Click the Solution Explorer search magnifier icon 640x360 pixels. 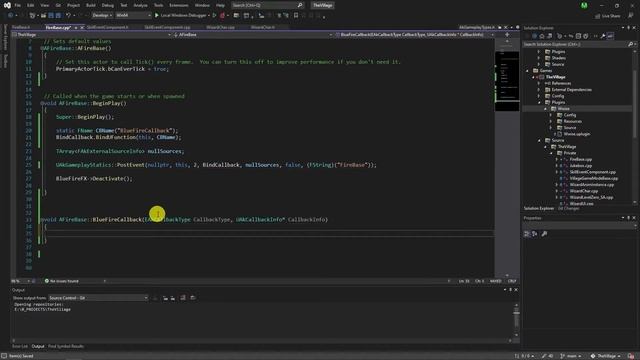coord(630,44)
